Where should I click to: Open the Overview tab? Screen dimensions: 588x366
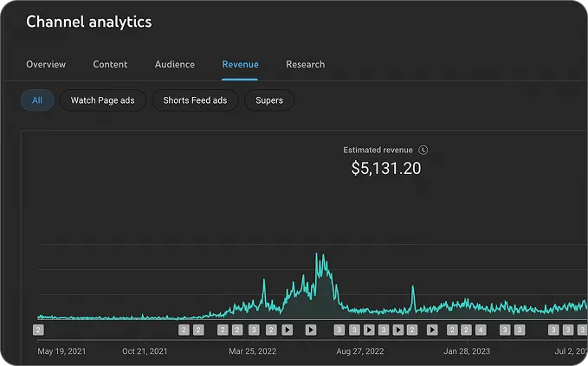tap(46, 64)
